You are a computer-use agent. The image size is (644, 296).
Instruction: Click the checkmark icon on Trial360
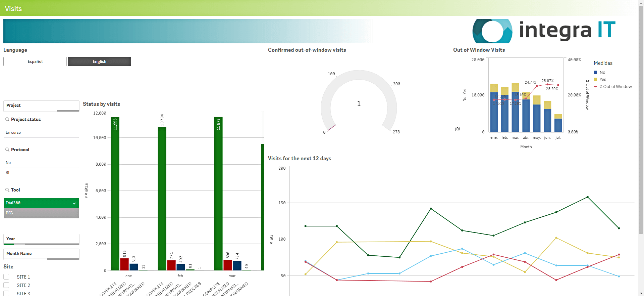click(x=74, y=203)
